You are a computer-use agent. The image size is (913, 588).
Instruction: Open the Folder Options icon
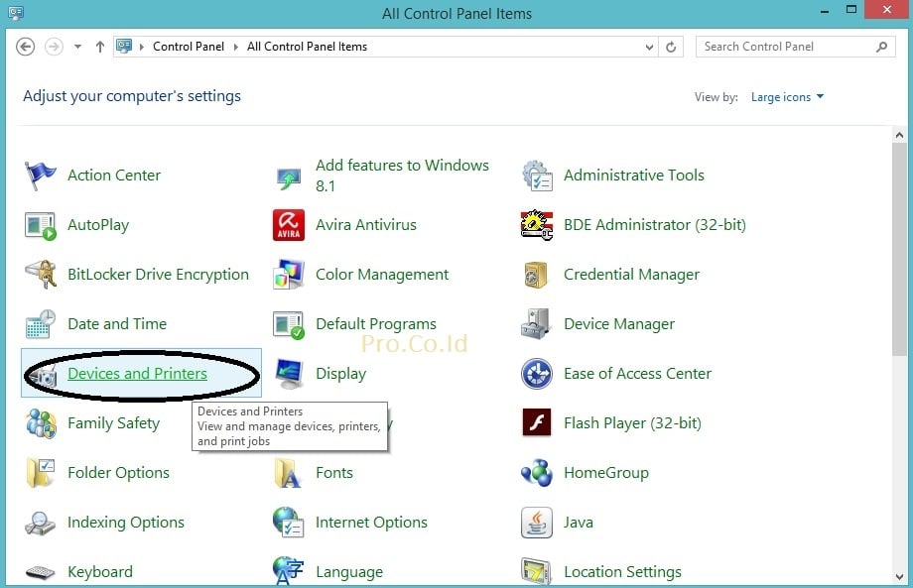[x=40, y=473]
